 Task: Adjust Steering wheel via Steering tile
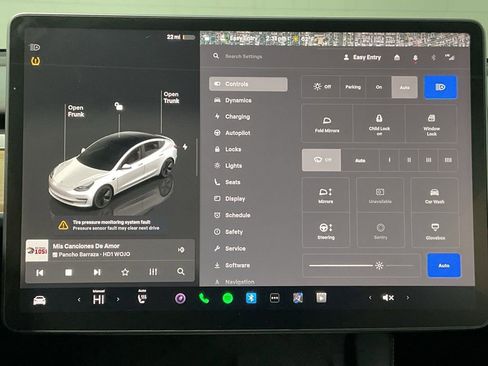pos(326,231)
